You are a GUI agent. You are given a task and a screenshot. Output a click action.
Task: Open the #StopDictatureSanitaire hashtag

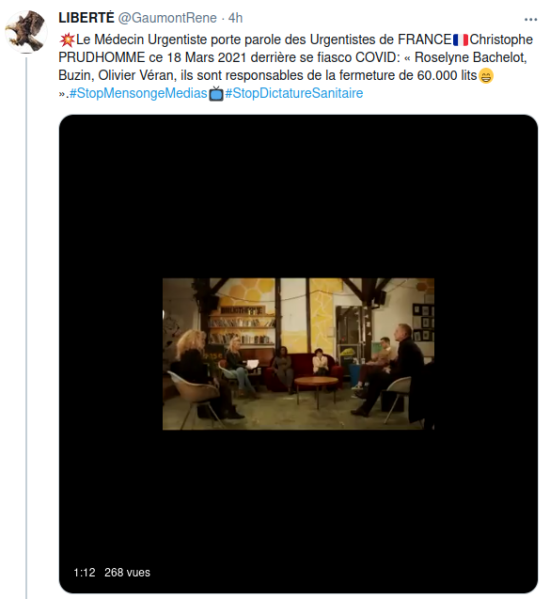(294, 93)
